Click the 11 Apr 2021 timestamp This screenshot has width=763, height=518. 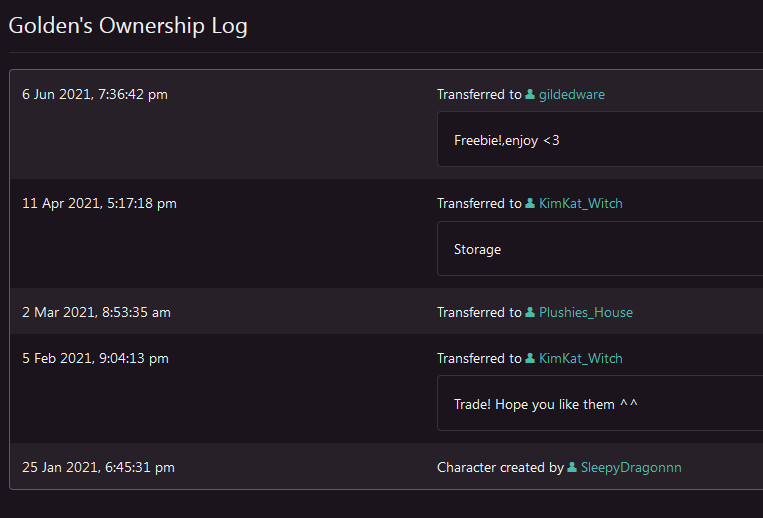[99, 204]
